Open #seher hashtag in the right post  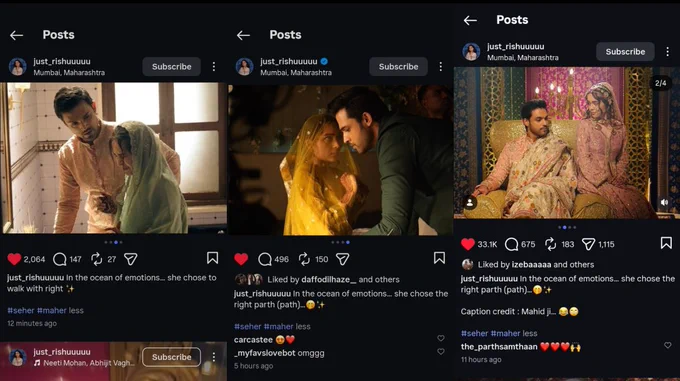click(x=474, y=333)
